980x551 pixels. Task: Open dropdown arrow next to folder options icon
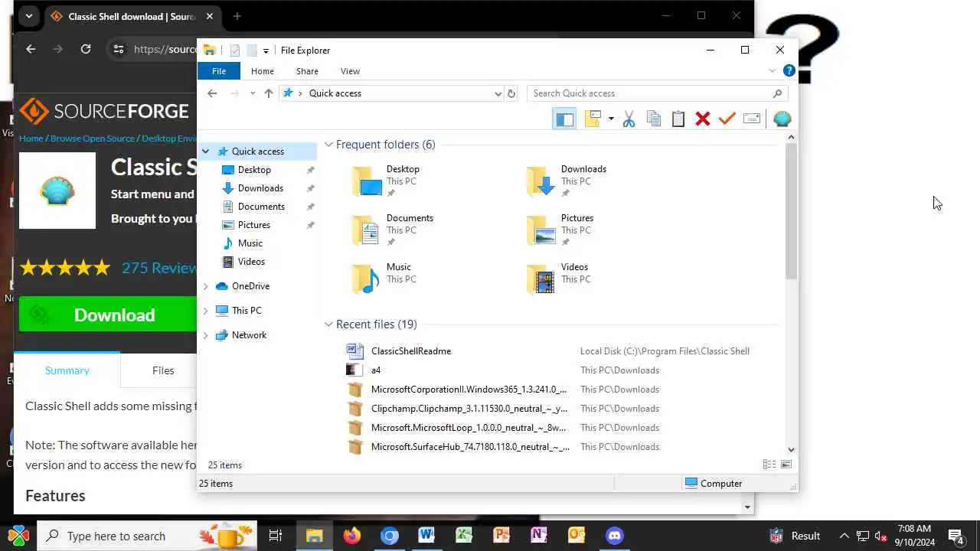[x=611, y=119]
